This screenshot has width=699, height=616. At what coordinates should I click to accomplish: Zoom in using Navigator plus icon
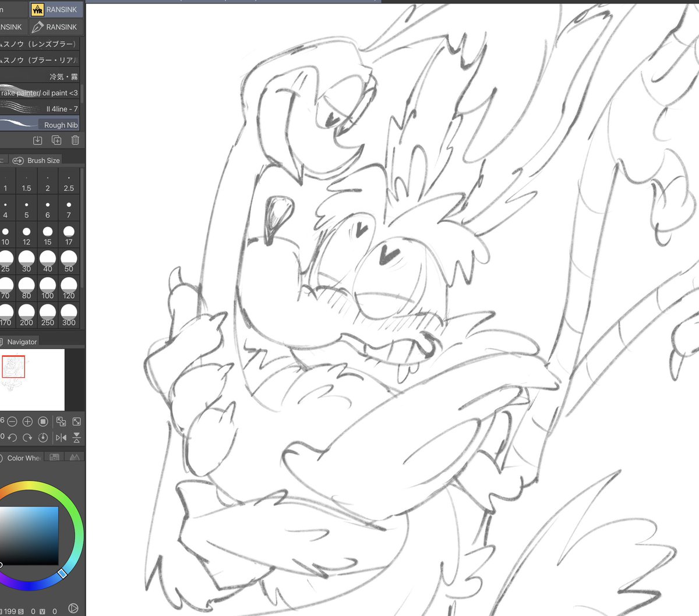click(27, 422)
